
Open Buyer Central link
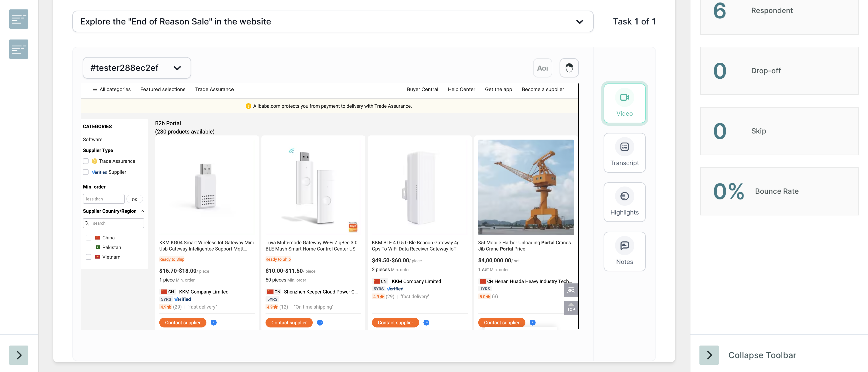422,89
